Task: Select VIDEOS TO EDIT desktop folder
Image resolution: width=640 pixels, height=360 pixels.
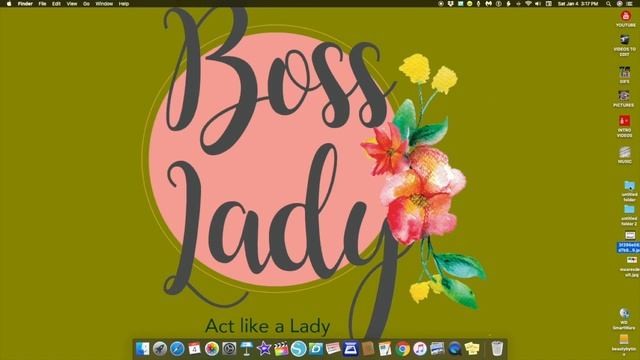Action: click(624, 45)
